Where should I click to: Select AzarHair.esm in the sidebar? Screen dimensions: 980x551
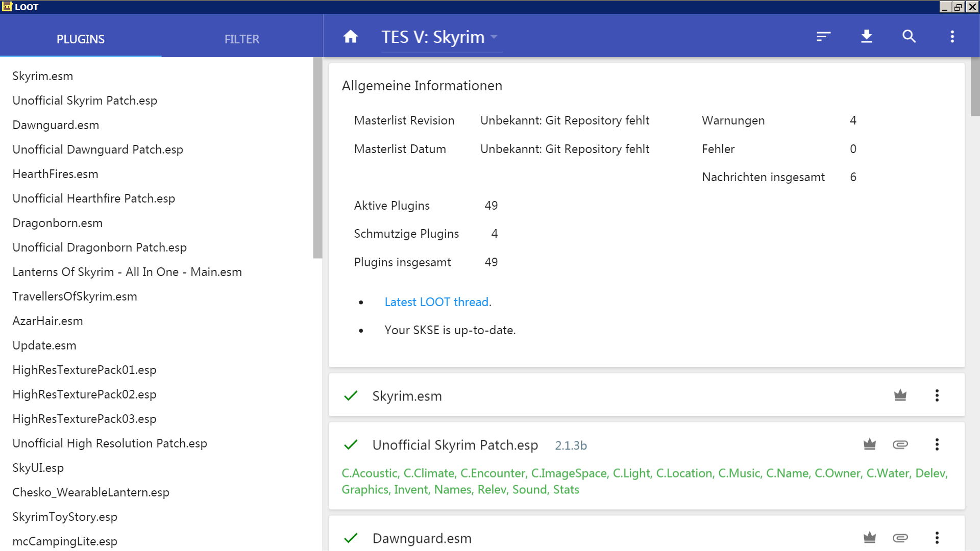tap(47, 321)
